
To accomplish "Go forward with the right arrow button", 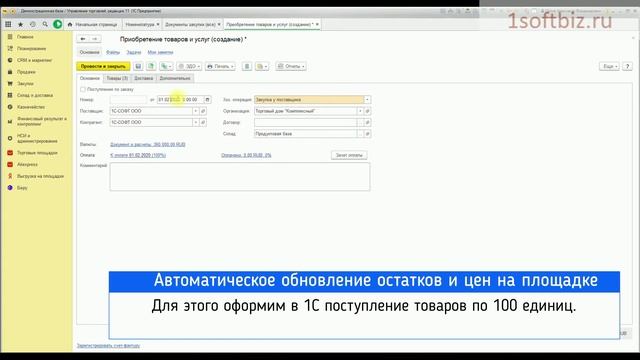I will (95, 39).
